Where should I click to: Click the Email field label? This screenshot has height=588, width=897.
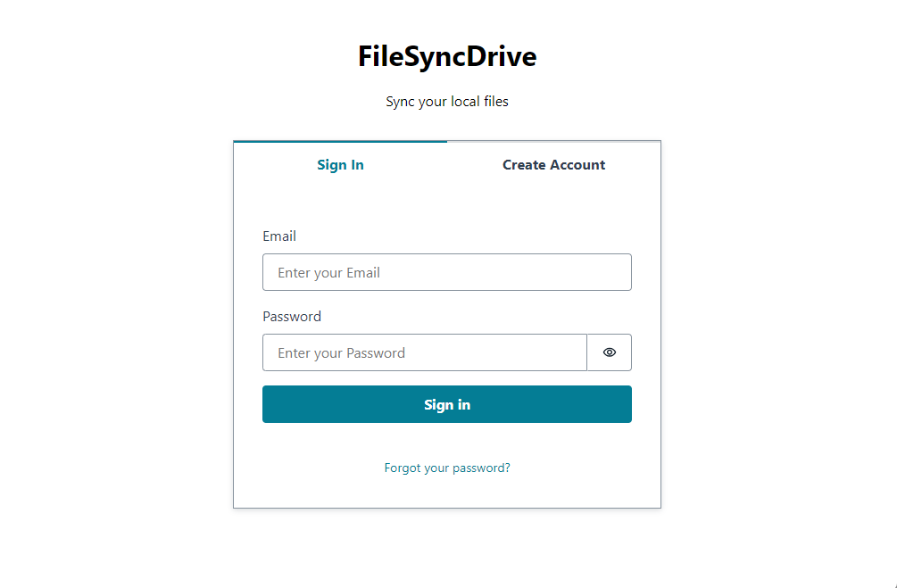click(279, 236)
